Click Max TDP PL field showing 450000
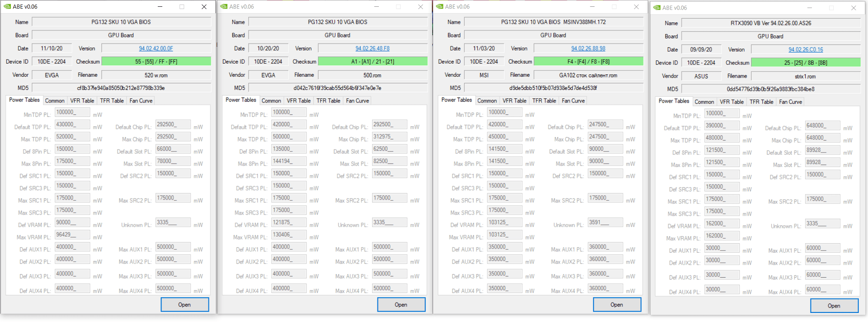Image resolution: width=868 pixels, height=322 pixels. point(505,137)
